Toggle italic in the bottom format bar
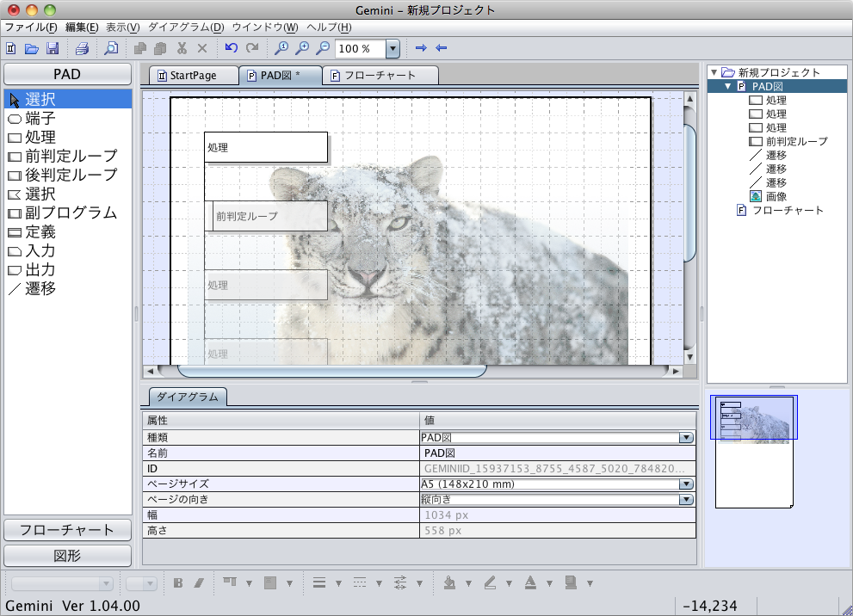The image size is (853, 616). pyautogui.click(x=199, y=582)
